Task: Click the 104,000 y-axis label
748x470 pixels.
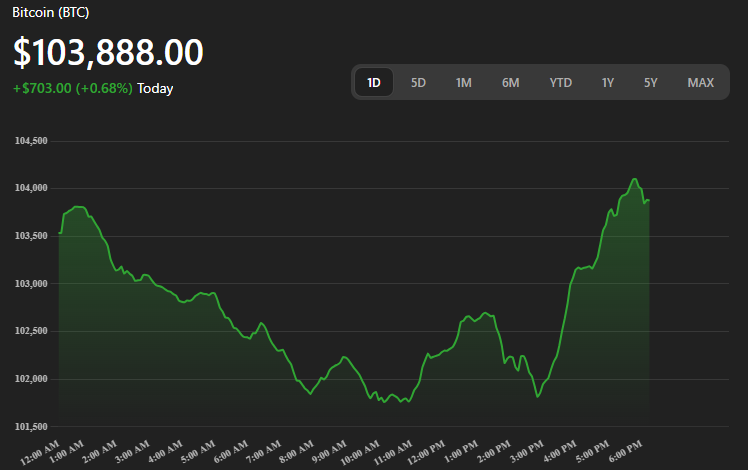Action: pyautogui.click(x=31, y=188)
